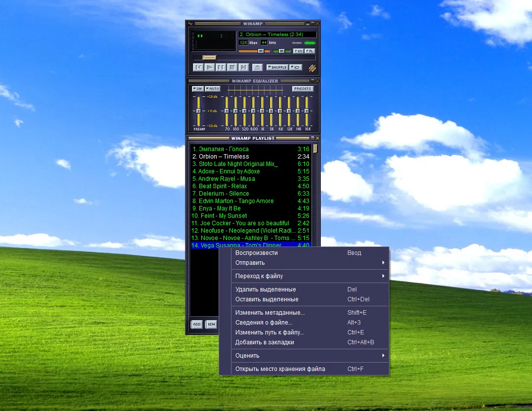Toggle the PL playlist window button
The width and height of the screenshot is (532, 411).
310,51
